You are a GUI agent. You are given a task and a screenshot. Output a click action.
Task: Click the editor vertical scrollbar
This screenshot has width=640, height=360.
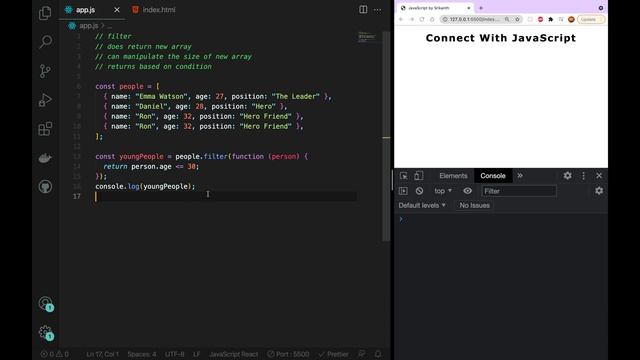point(386,136)
